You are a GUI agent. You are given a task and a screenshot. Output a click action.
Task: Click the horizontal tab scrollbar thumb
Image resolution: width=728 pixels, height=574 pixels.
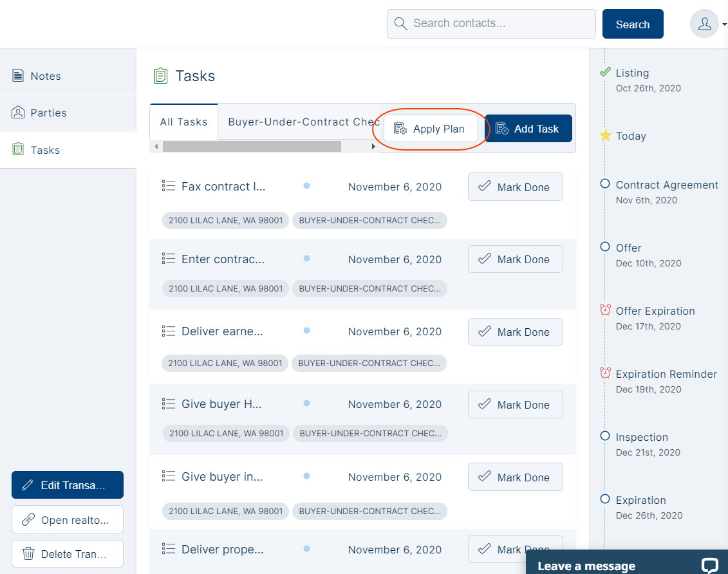pos(252,147)
